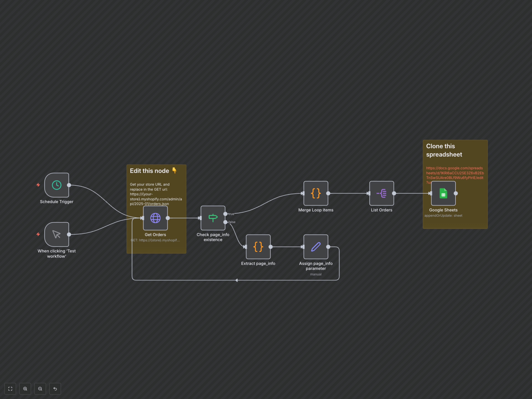Zoom out of the canvas
The height and width of the screenshot is (399, 532).
(40, 389)
